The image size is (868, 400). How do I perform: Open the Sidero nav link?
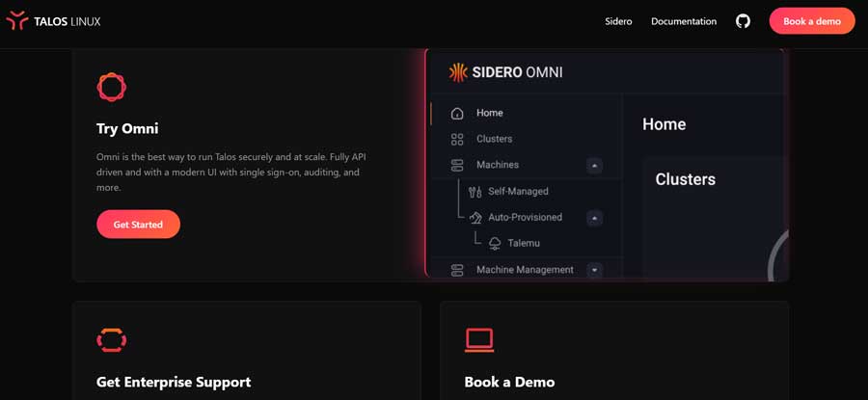pyautogui.click(x=618, y=21)
